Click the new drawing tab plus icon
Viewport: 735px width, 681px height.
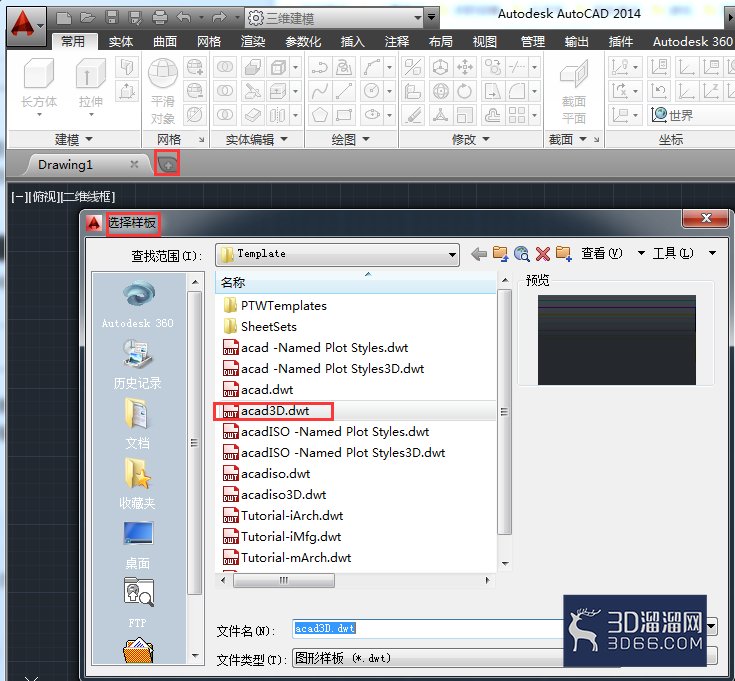tap(167, 164)
